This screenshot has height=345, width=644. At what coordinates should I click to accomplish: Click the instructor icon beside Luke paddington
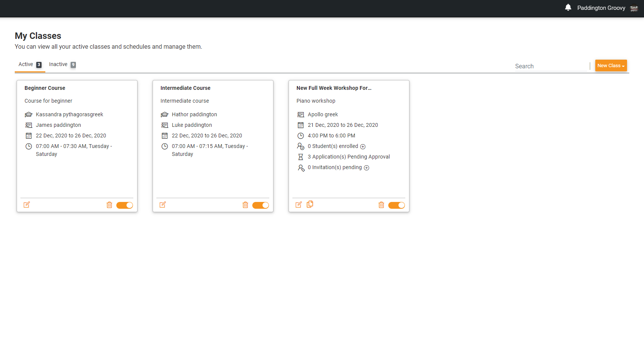tap(165, 125)
